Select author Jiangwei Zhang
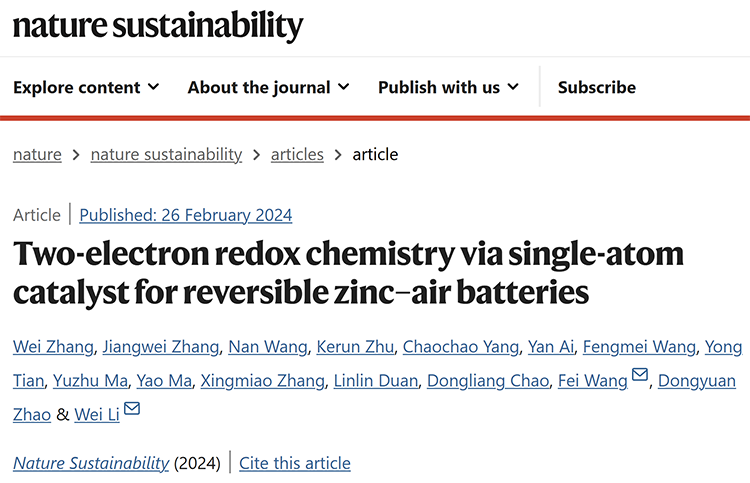750x483 pixels. tap(161, 347)
